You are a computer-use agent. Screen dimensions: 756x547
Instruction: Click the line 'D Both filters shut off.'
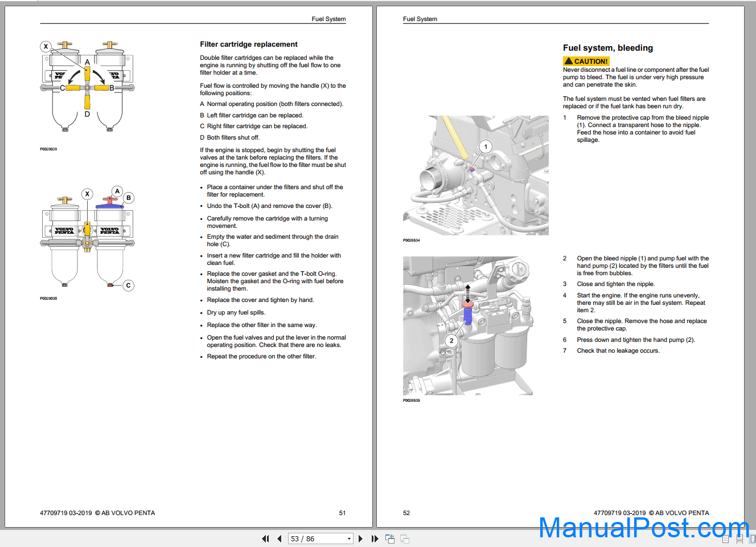230,137
